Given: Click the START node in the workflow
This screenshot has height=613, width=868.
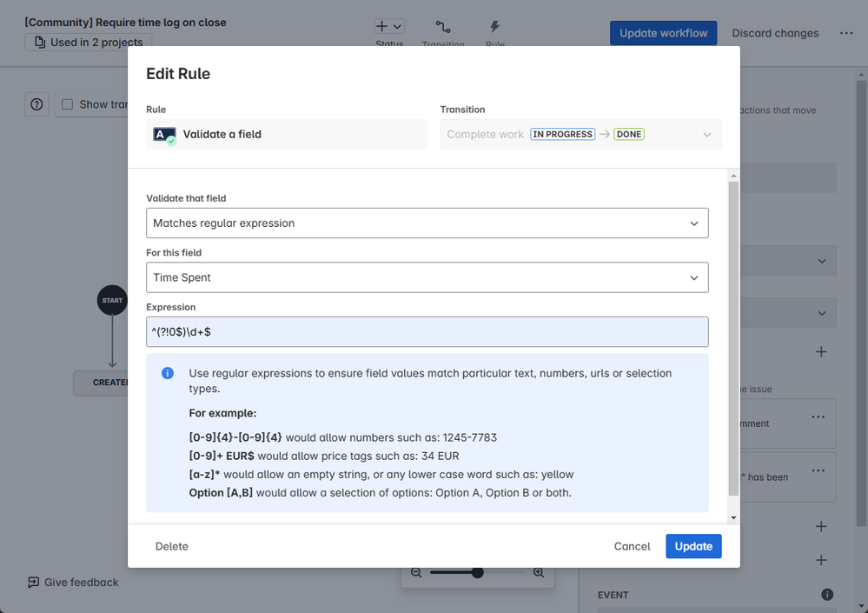Looking at the screenshot, I should [112, 300].
